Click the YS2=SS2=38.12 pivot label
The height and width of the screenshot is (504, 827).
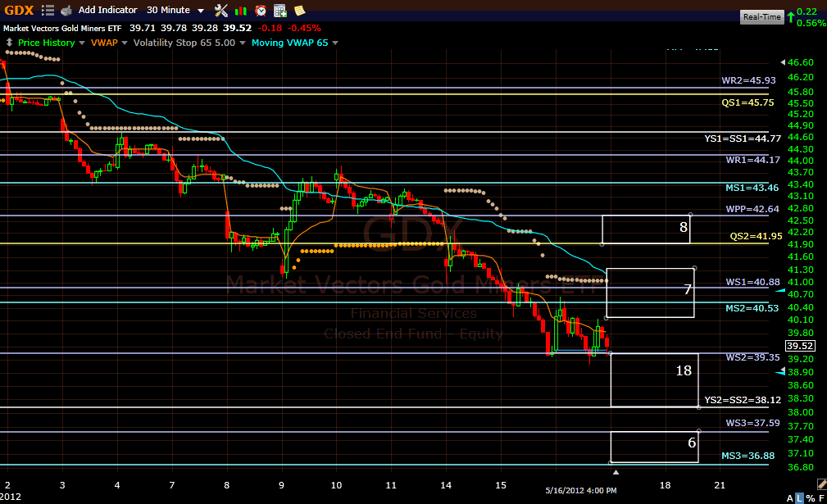tap(743, 400)
